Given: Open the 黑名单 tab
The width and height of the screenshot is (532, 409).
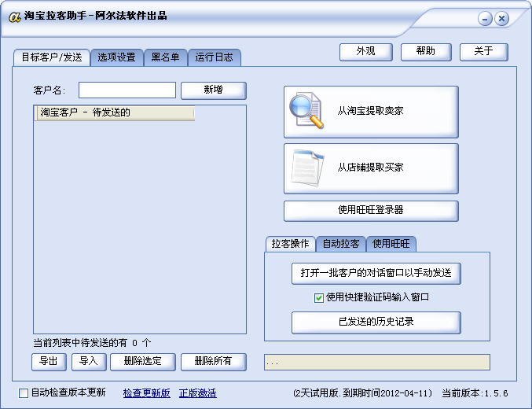Looking at the screenshot, I should [x=166, y=57].
